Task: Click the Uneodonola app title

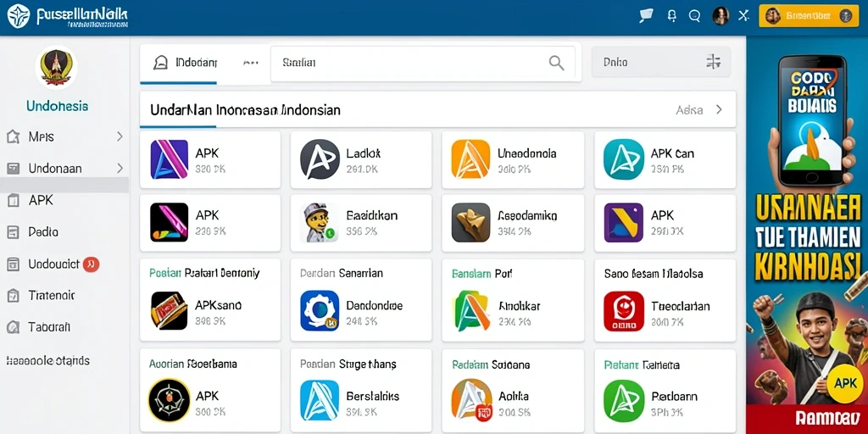Action: coord(527,153)
